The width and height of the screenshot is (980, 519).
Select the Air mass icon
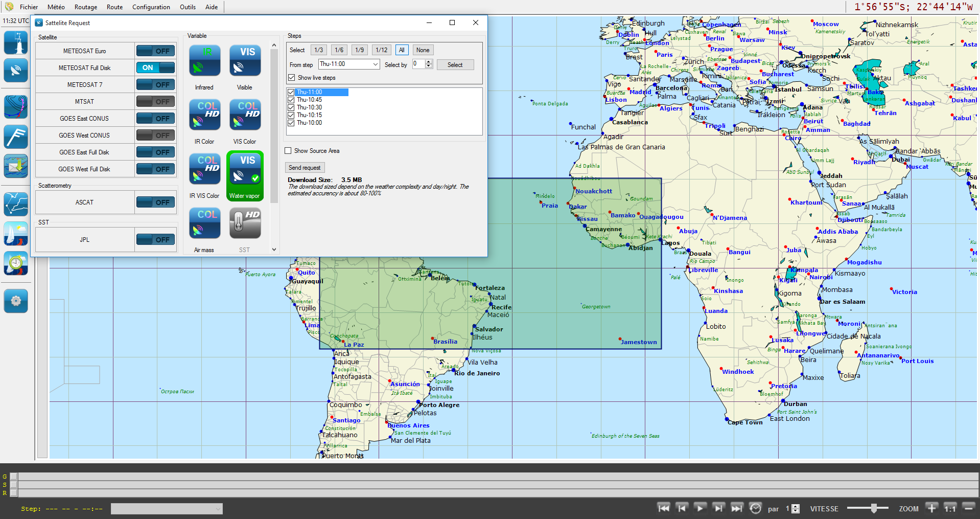click(x=204, y=223)
